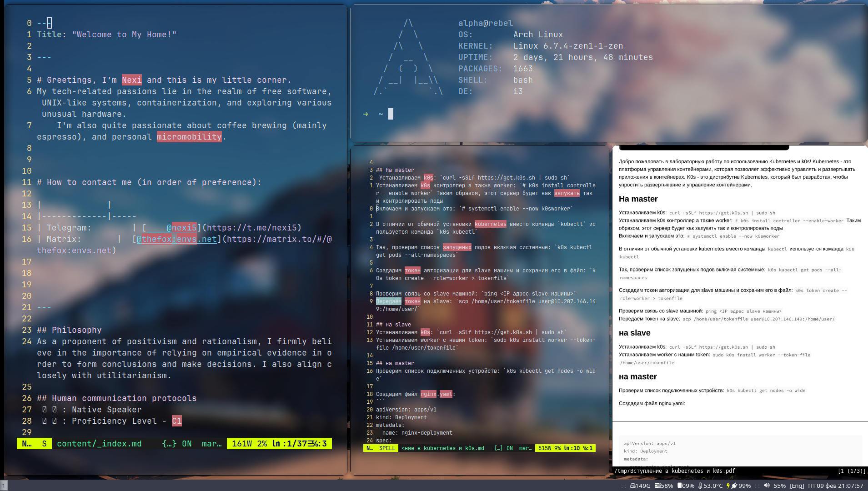
Task: Click the power plug icon near 99%
Action: tap(736, 486)
